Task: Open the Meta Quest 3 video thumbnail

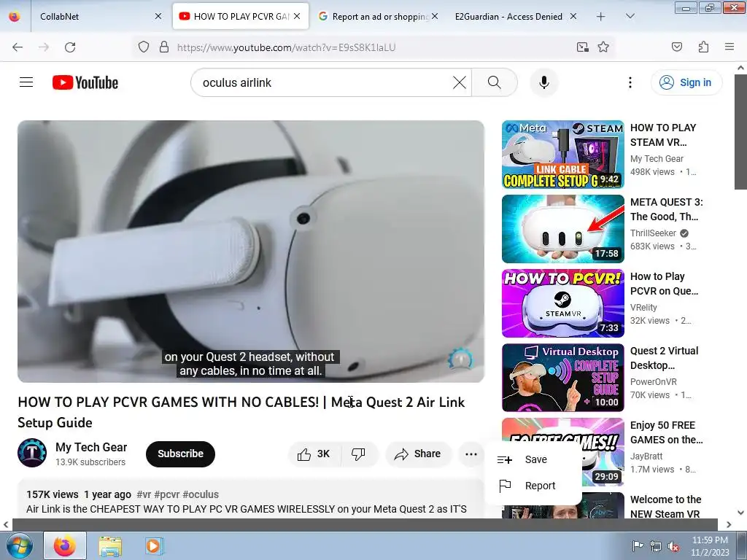Action: pyautogui.click(x=562, y=229)
